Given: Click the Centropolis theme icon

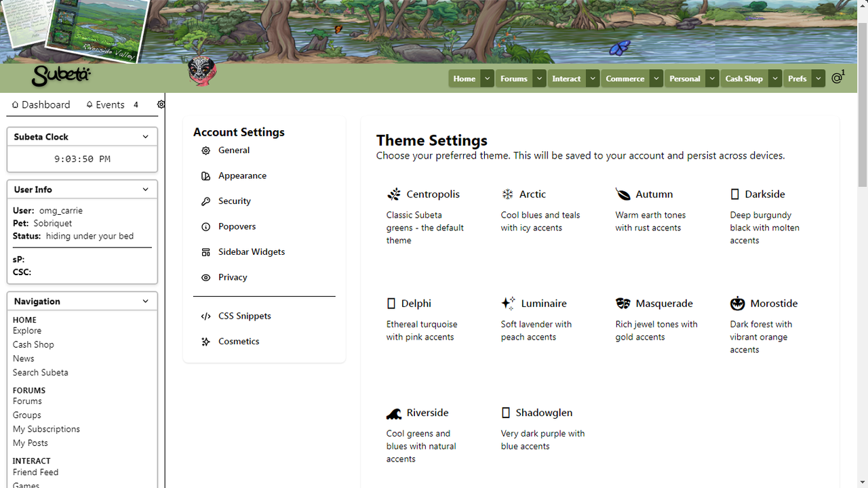Looking at the screenshot, I should (x=394, y=195).
